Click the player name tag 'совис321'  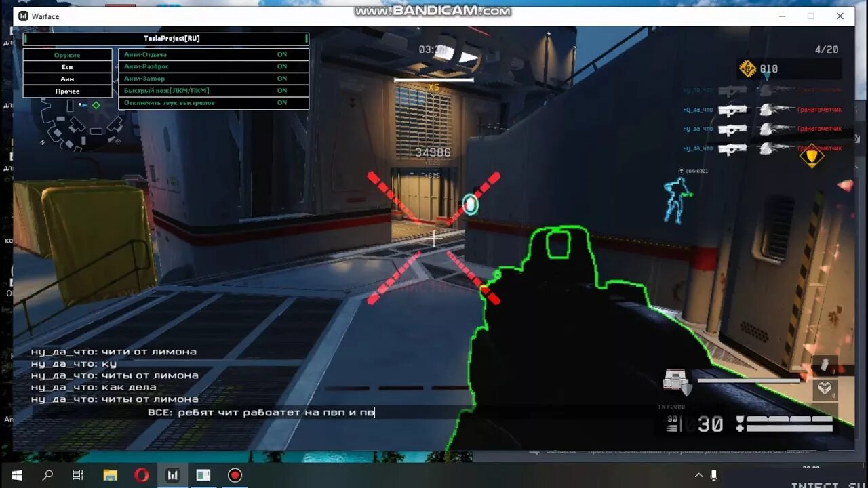point(696,171)
